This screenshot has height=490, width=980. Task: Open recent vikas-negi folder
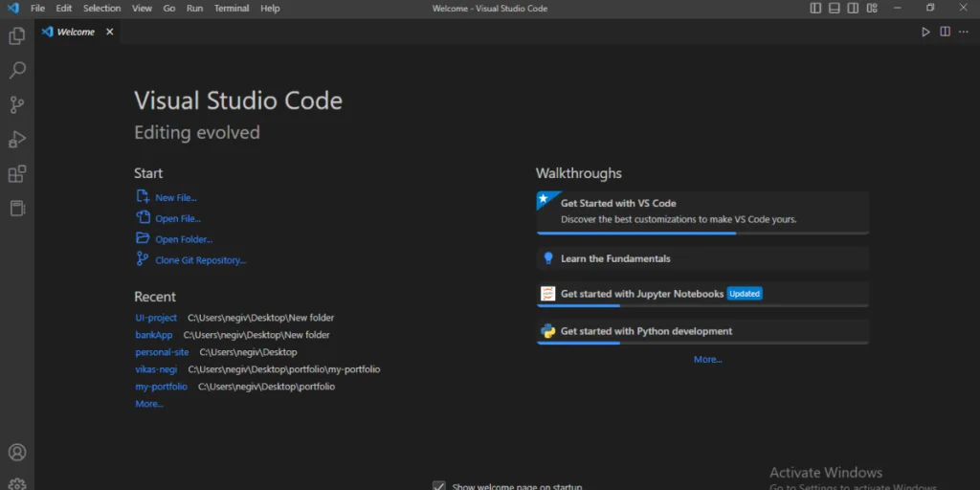tap(156, 369)
